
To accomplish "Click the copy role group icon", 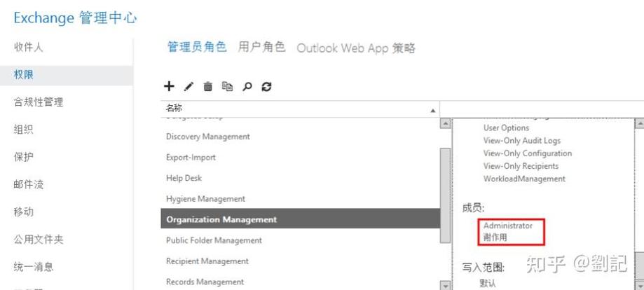I will pyautogui.click(x=227, y=87).
